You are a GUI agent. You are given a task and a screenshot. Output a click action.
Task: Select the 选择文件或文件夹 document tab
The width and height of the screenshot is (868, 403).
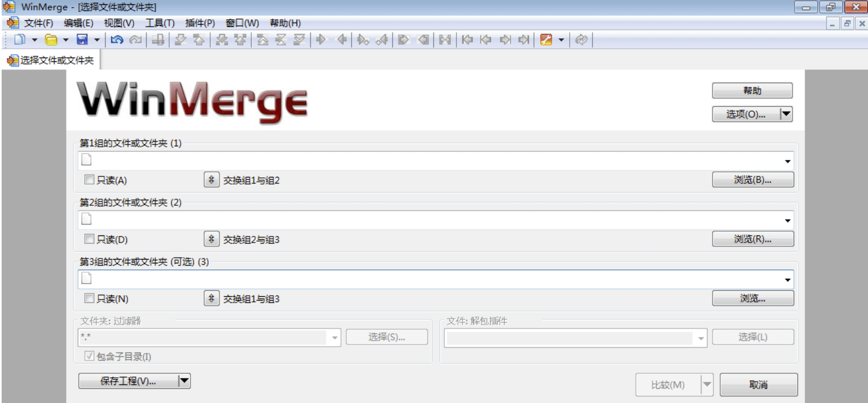51,60
